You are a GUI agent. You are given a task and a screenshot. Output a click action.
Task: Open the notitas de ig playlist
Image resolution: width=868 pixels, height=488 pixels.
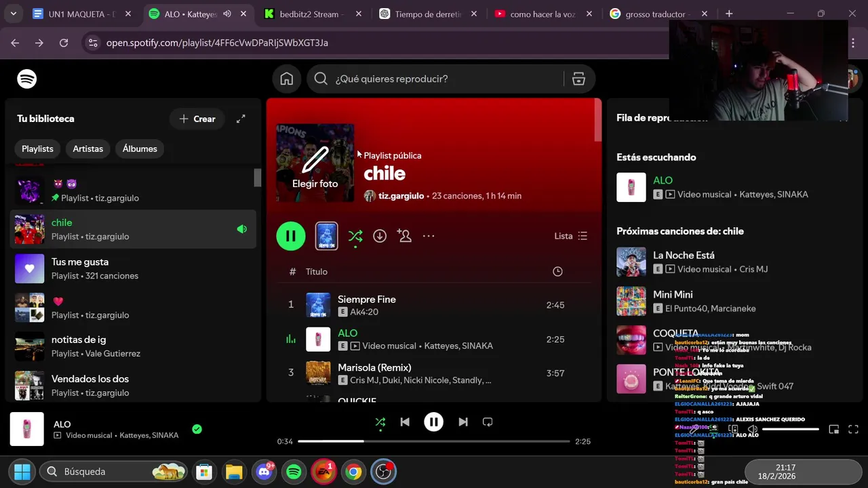pos(133,346)
